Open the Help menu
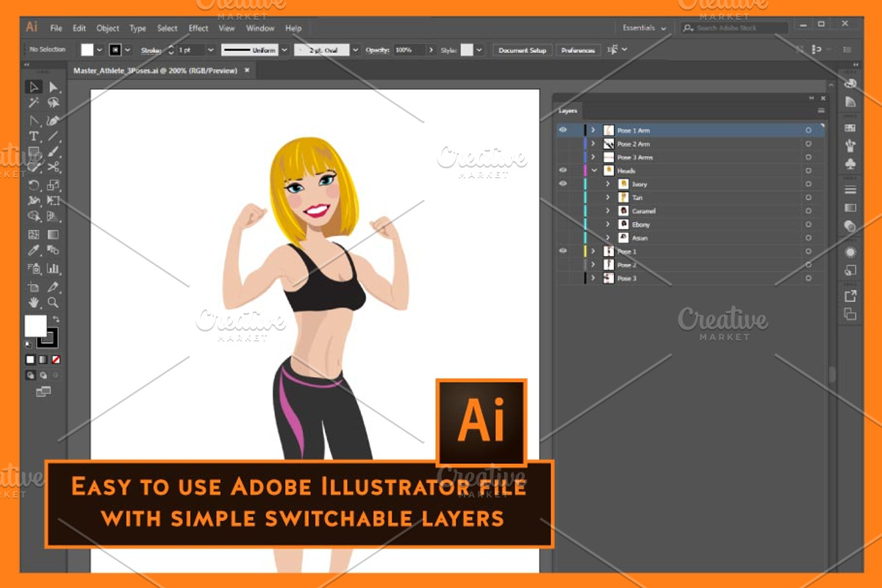Screen dimensions: 882x588 point(293,28)
